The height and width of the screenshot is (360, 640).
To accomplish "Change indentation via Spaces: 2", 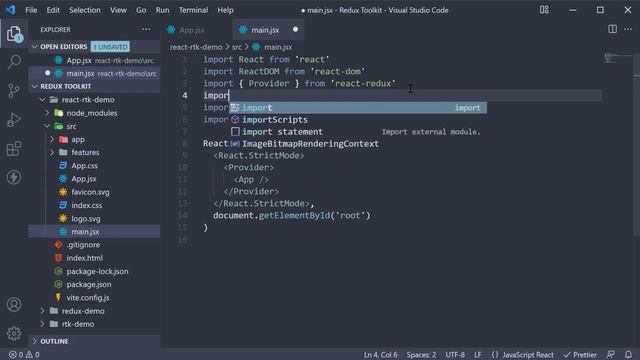I will 421,355.
